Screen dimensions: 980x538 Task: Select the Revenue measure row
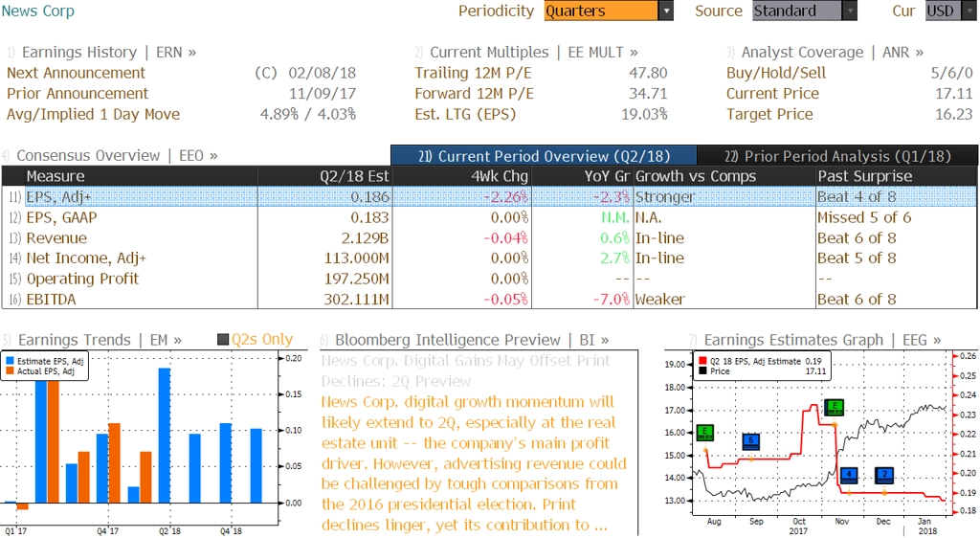pyautogui.click(x=489, y=238)
